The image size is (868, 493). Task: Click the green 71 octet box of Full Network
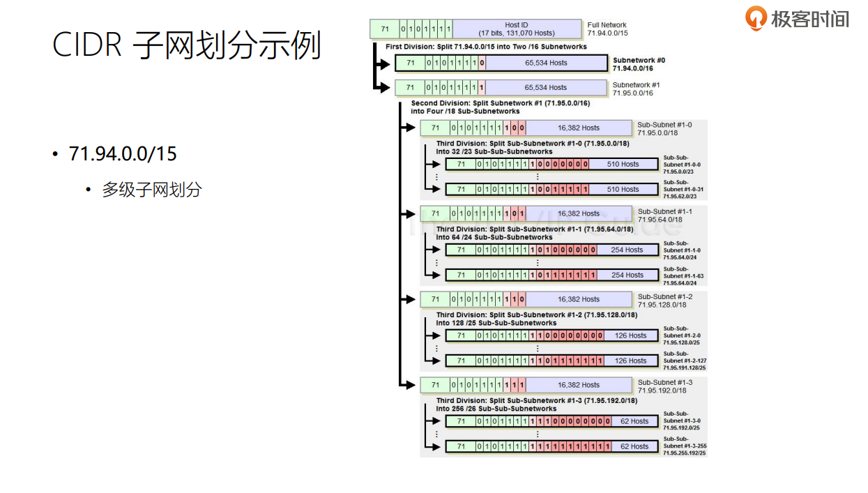click(384, 29)
